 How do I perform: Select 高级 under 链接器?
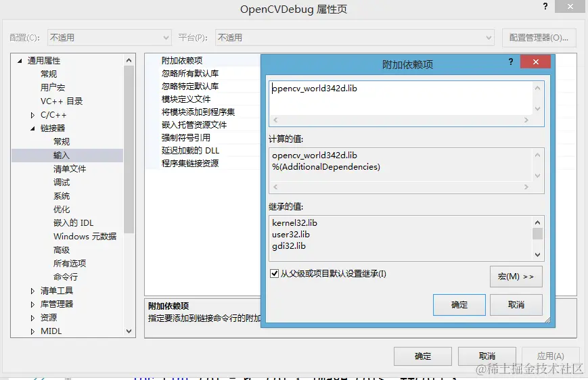tap(62, 250)
